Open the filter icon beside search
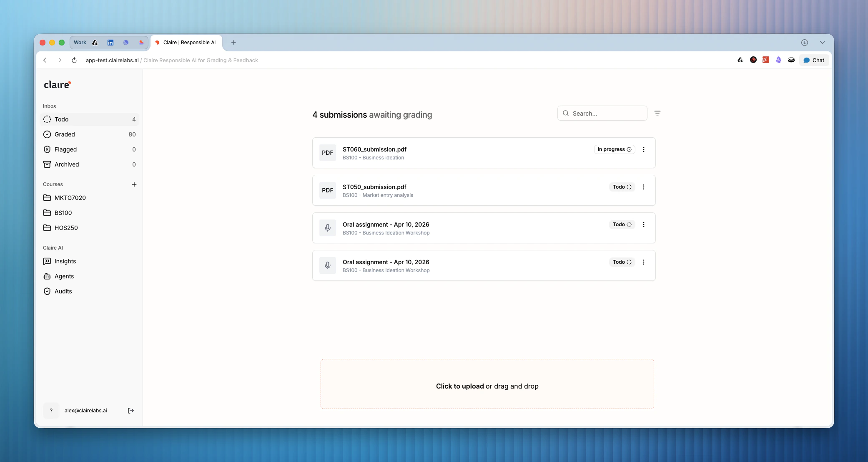 coord(657,113)
